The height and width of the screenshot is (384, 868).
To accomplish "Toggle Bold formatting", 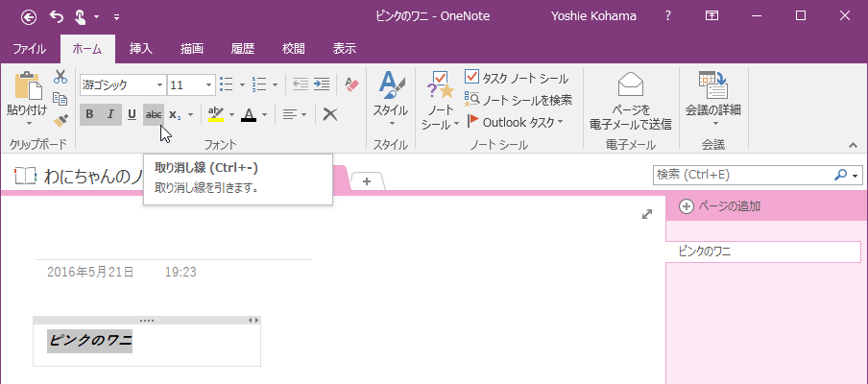I will pyautogui.click(x=89, y=114).
